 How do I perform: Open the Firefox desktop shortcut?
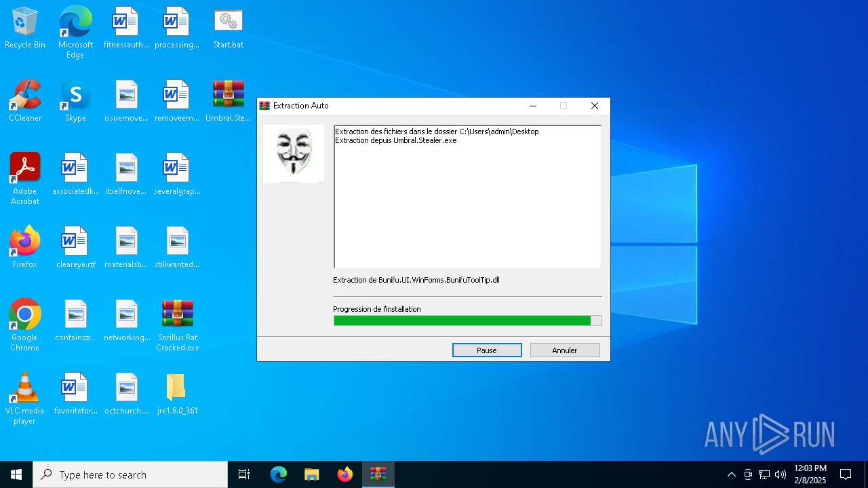click(25, 248)
